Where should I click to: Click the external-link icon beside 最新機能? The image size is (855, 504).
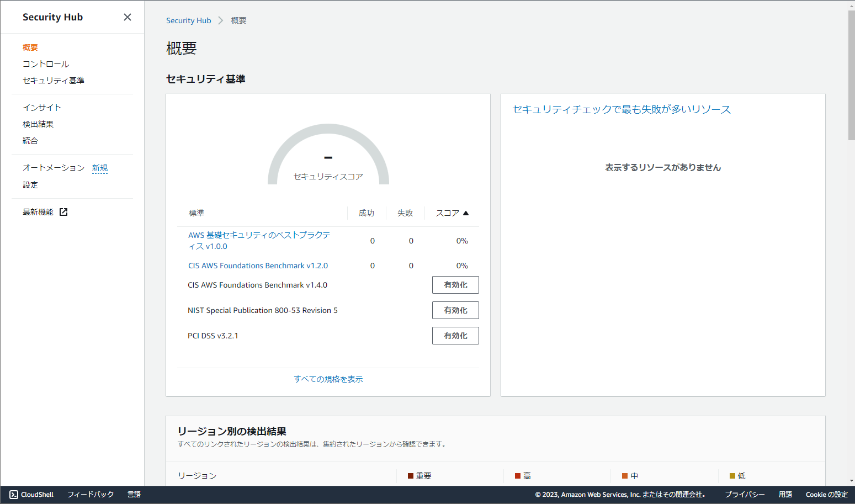63,212
